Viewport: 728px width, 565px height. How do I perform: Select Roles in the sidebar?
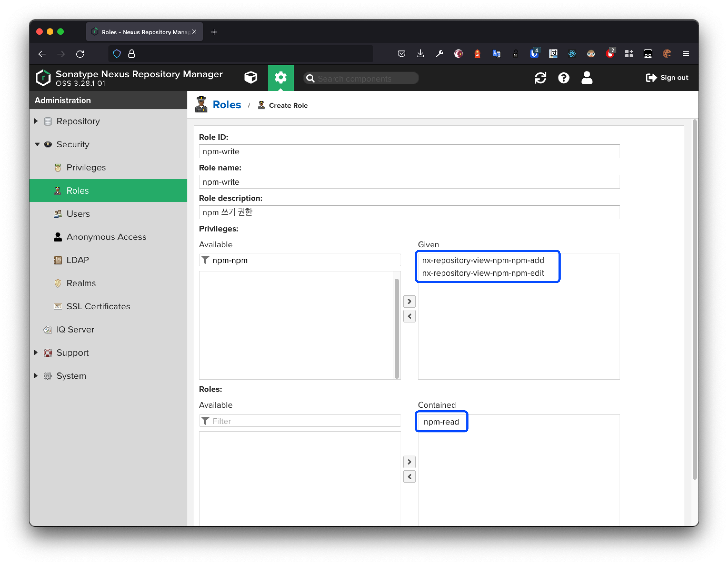[108, 190]
